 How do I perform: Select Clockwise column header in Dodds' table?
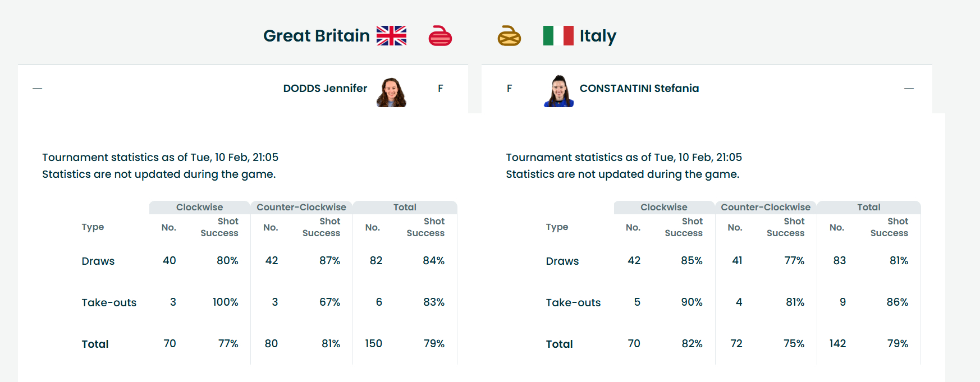click(199, 208)
